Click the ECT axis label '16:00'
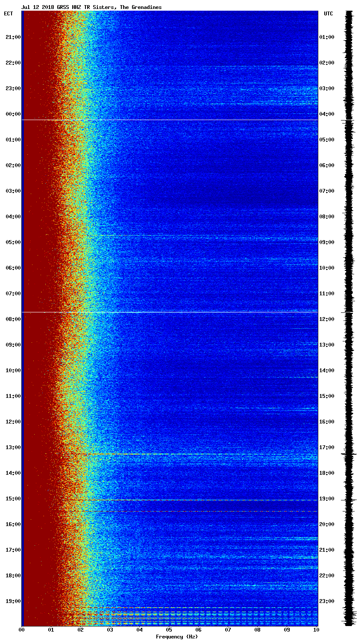 13,524
